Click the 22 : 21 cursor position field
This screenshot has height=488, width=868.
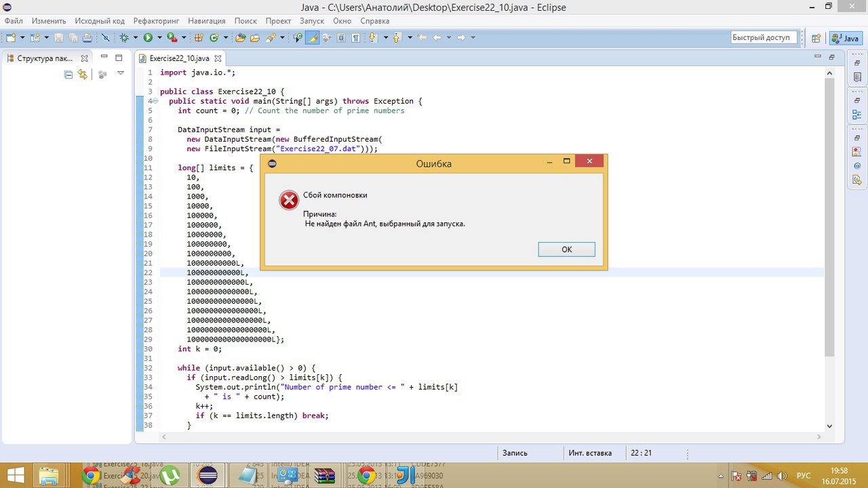641,453
